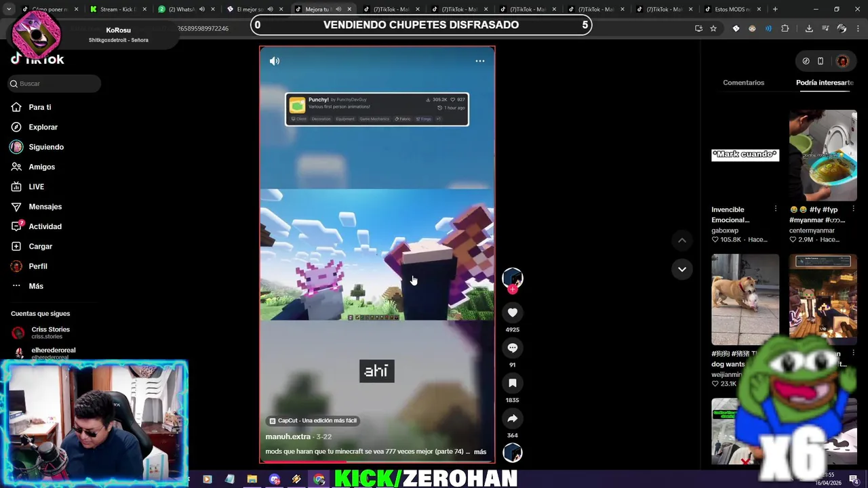Viewport: 868px width, 488px height.
Task: Go to next video with down arrow
Action: tap(682, 269)
